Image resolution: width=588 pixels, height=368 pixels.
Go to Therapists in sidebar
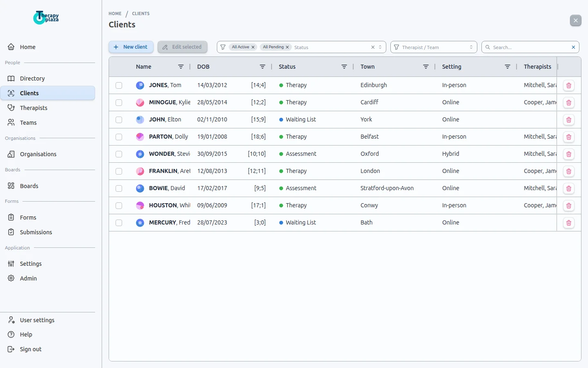[48, 108]
